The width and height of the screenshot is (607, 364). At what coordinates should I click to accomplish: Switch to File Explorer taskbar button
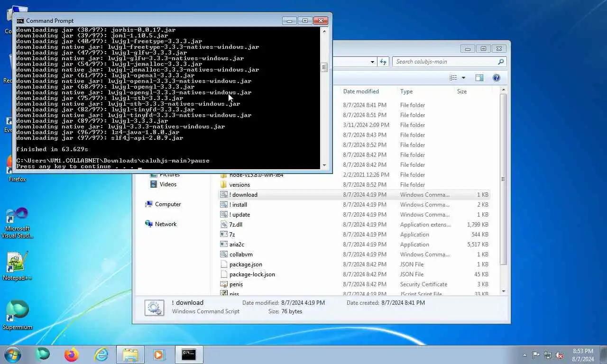(x=130, y=354)
